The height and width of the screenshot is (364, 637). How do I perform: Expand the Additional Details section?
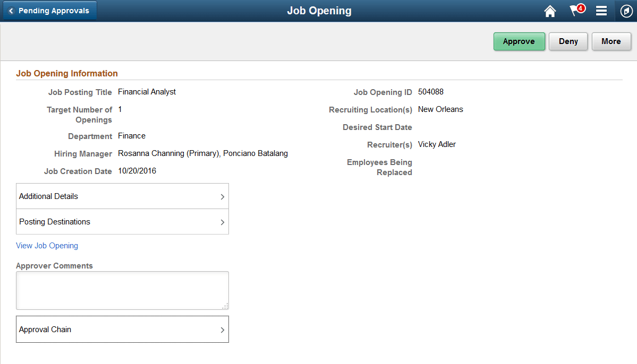(122, 196)
